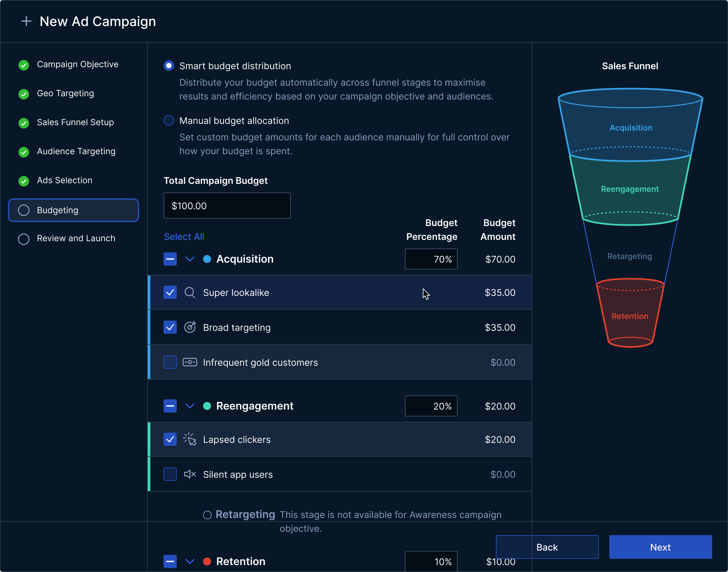This screenshot has height=572, width=728.
Task: Uncheck the Super lookalike audience
Action: click(170, 292)
